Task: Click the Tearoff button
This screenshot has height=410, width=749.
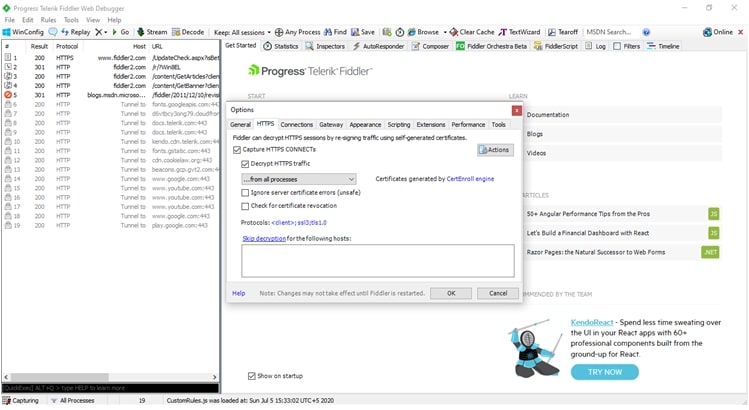Action: point(563,32)
